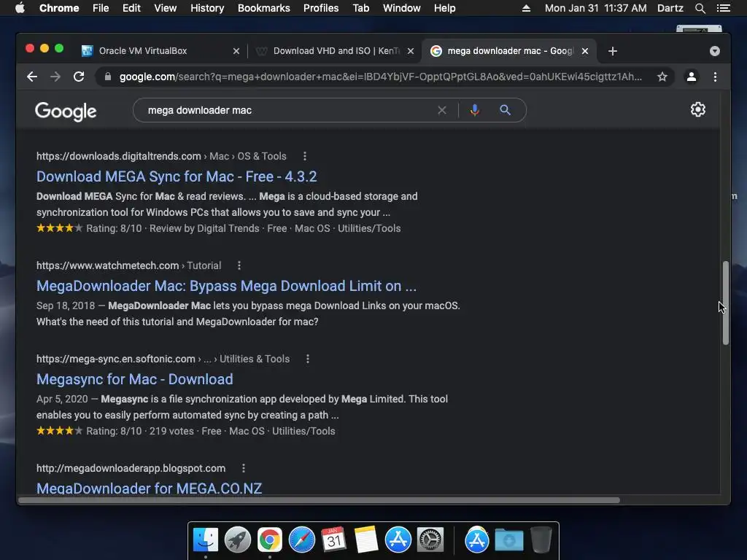Viewport: 747px width, 560px height.
Task: Open System Preferences from the Dock
Action: (430, 540)
